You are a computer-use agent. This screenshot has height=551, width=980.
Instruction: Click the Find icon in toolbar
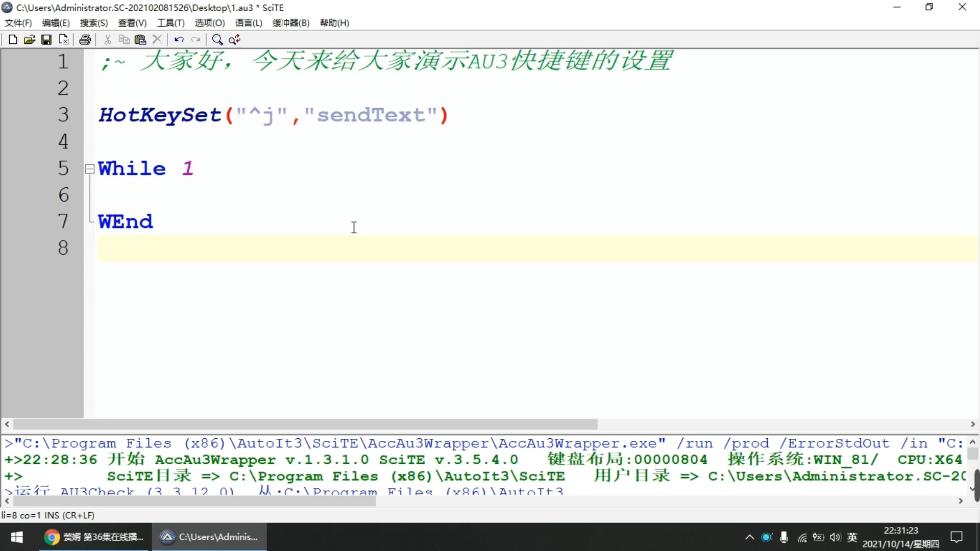pyautogui.click(x=217, y=39)
